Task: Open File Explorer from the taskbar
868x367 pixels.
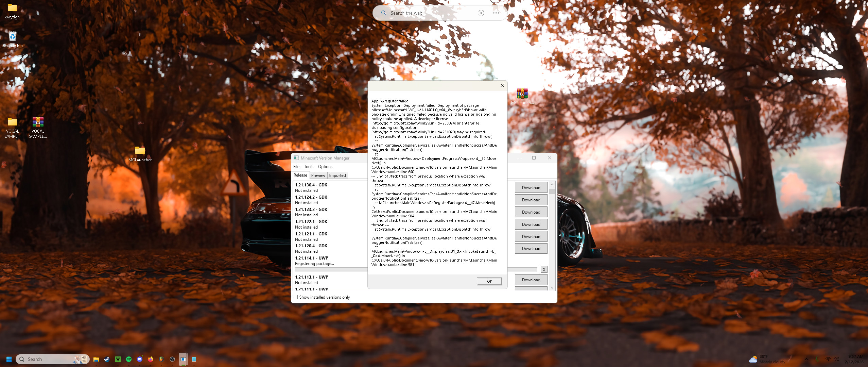Action: [96, 359]
